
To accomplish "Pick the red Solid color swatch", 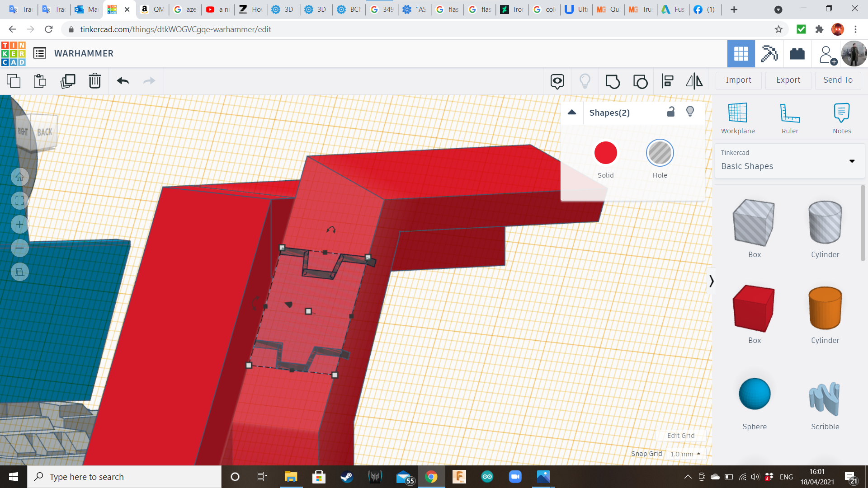I will pyautogui.click(x=605, y=153).
